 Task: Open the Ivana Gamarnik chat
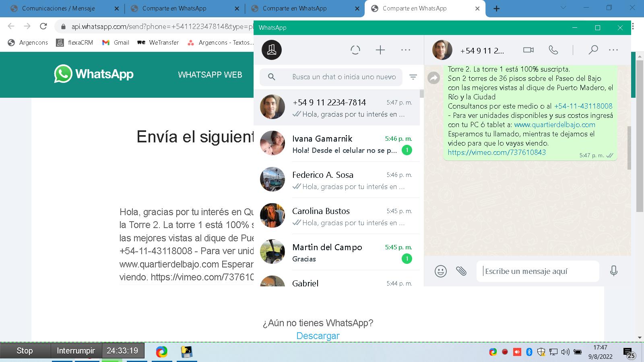coord(336,144)
